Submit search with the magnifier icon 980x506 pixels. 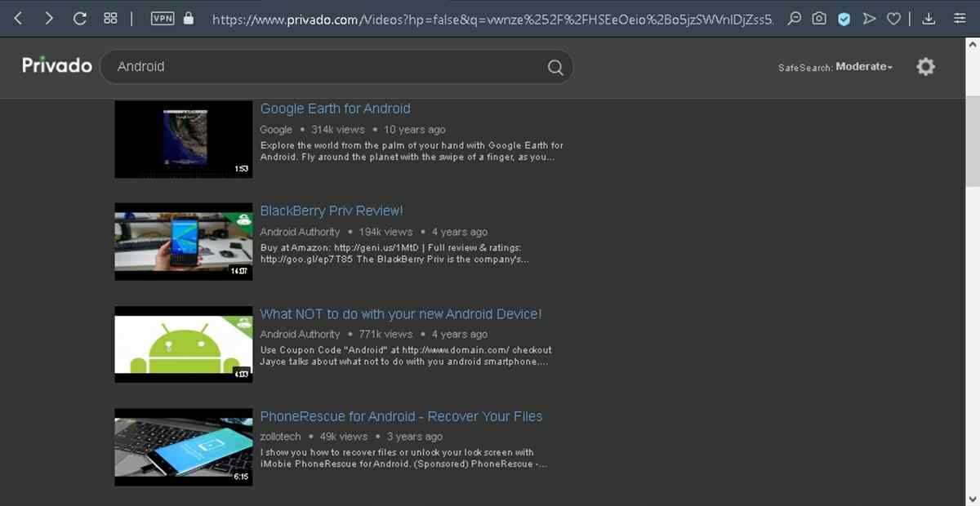555,68
